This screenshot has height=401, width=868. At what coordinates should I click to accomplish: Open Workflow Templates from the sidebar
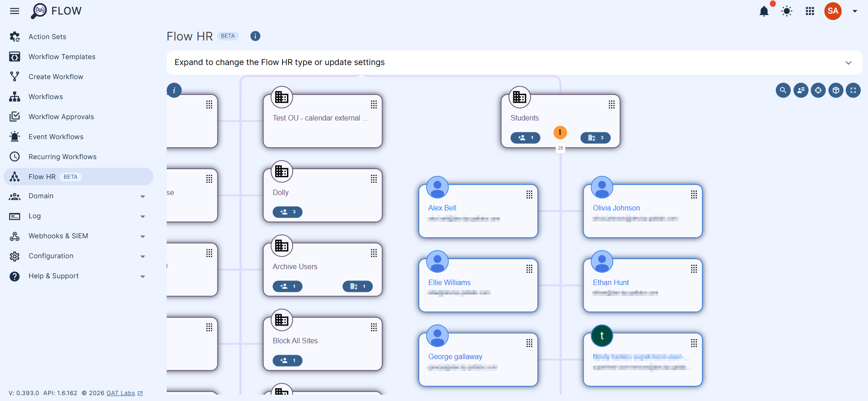62,57
